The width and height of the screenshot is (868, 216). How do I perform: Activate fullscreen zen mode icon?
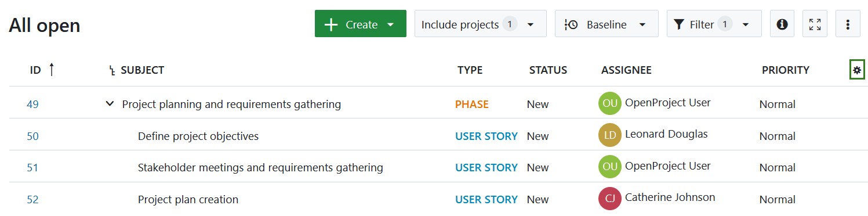click(815, 24)
